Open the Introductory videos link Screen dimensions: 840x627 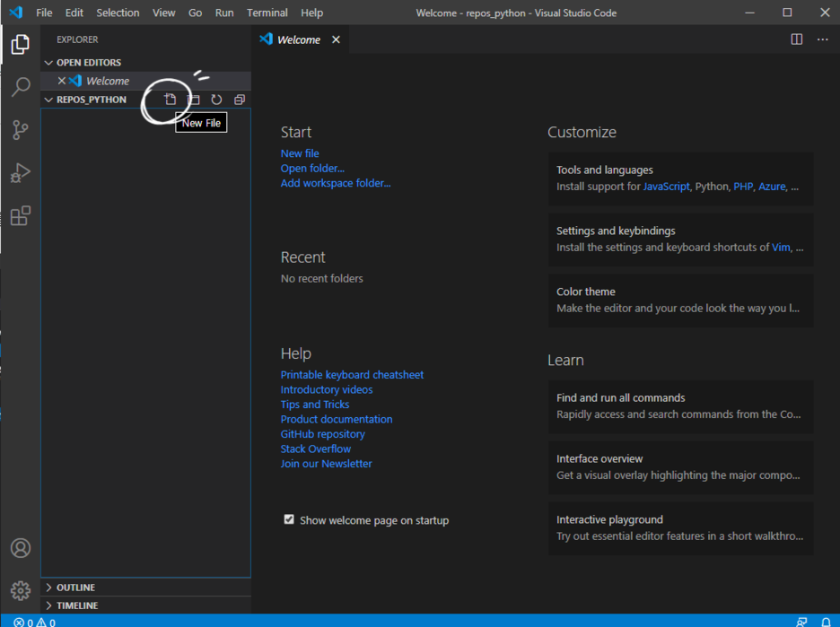pos(327,390)
